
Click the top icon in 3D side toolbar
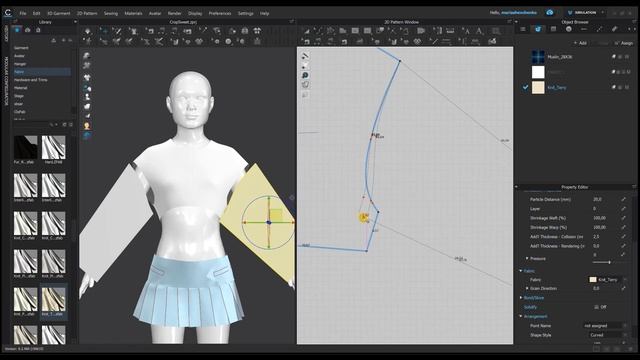point(87,56)
